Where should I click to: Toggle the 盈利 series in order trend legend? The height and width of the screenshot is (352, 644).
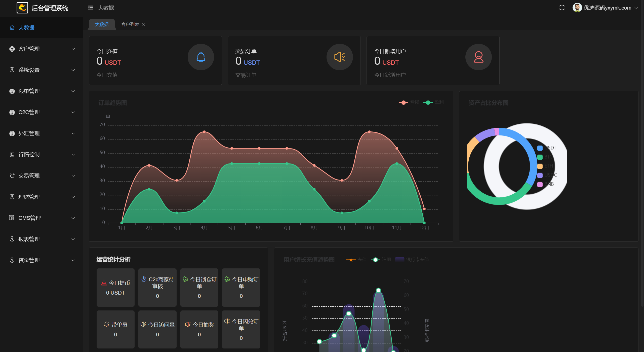pyautogui.click(x=433, y=102)
